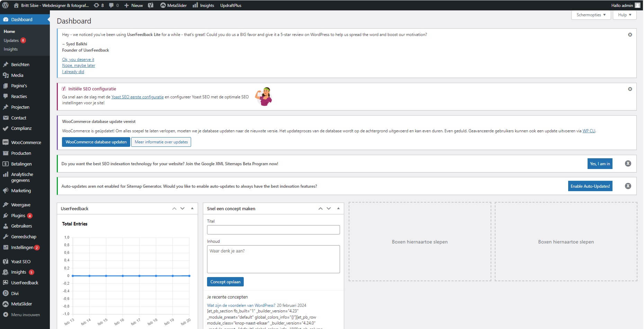
Task: Click the Titel input field
Action: tap(273, 230)
